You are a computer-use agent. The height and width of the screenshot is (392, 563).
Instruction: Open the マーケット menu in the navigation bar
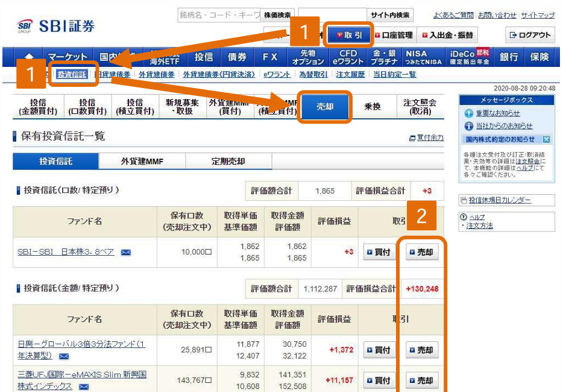tap(68, 57)
